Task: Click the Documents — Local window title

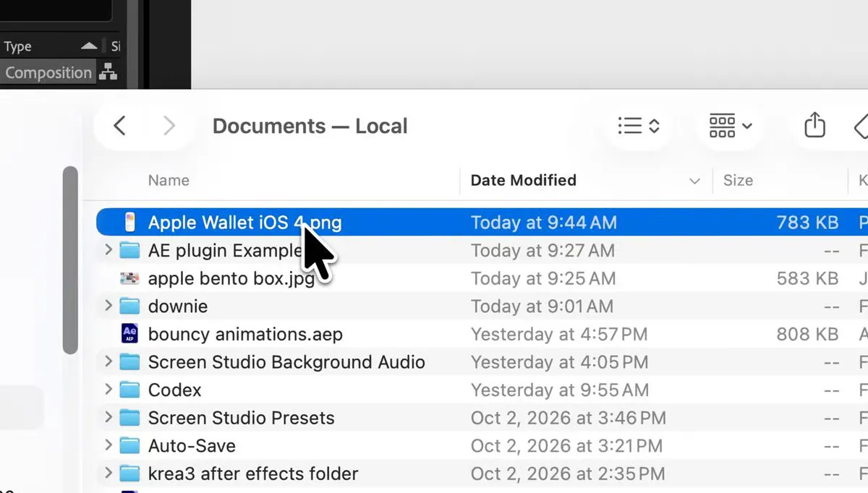Action: (x=310, y=126)
